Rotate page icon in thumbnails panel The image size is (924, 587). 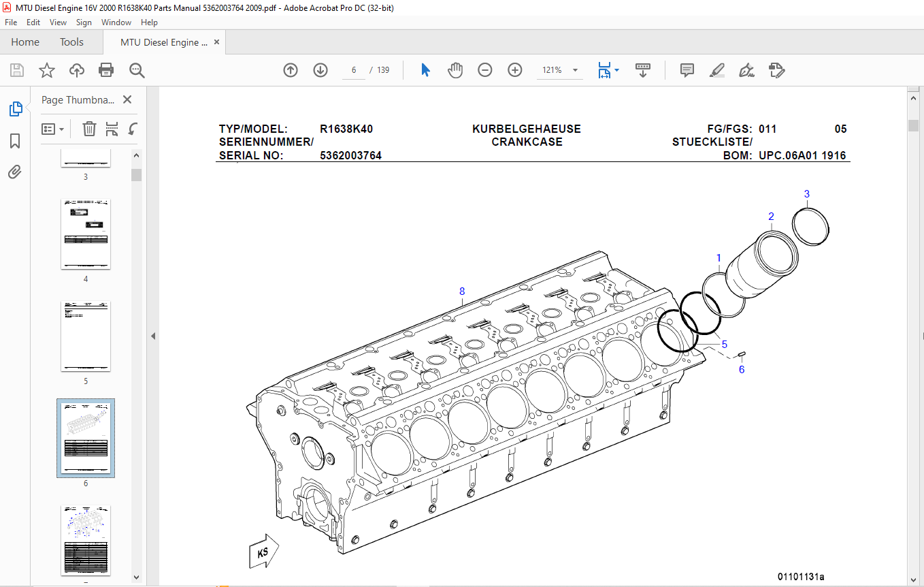click(133, 129)
